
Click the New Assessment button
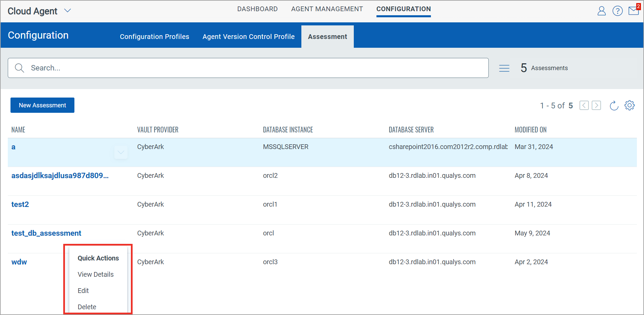42,105
